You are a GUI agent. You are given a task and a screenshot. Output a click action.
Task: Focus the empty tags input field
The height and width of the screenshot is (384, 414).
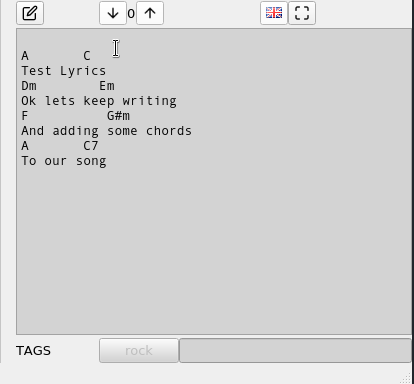(295, 350)
